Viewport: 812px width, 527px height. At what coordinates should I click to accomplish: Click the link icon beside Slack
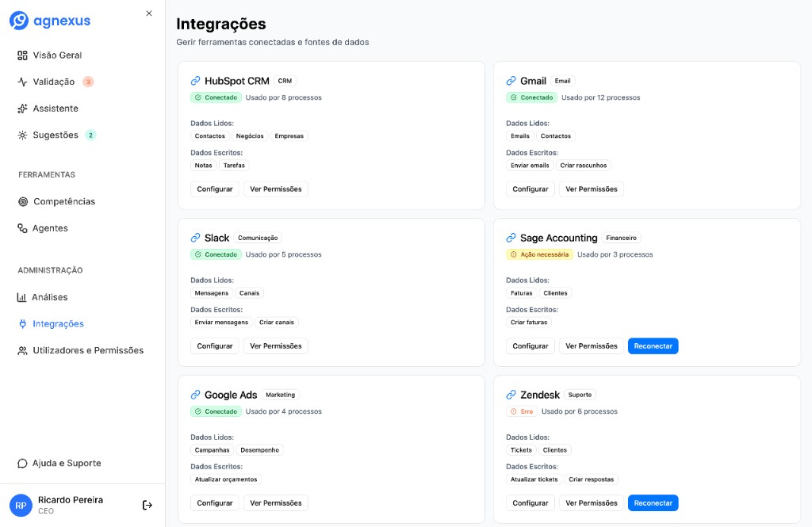[x=195, y=238]
